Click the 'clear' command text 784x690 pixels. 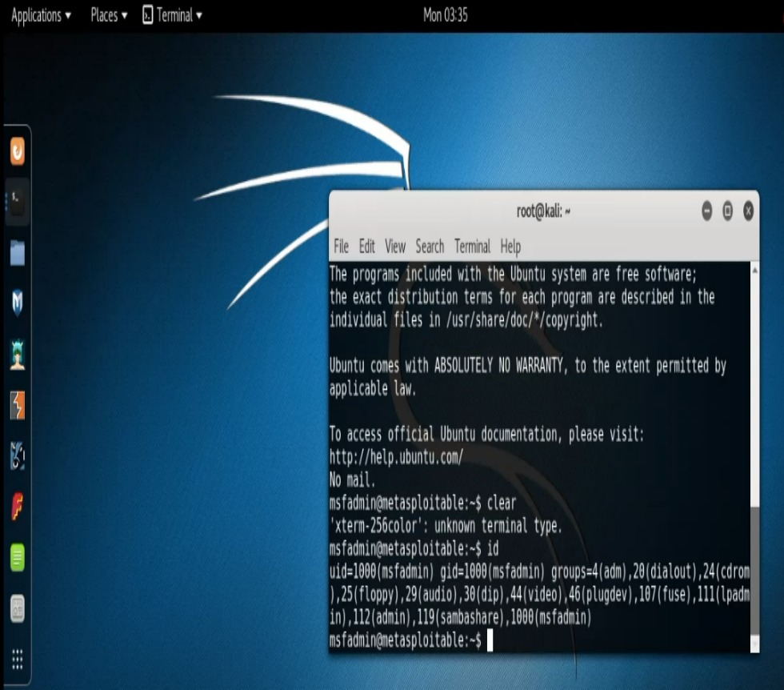[x=502, y=503]
